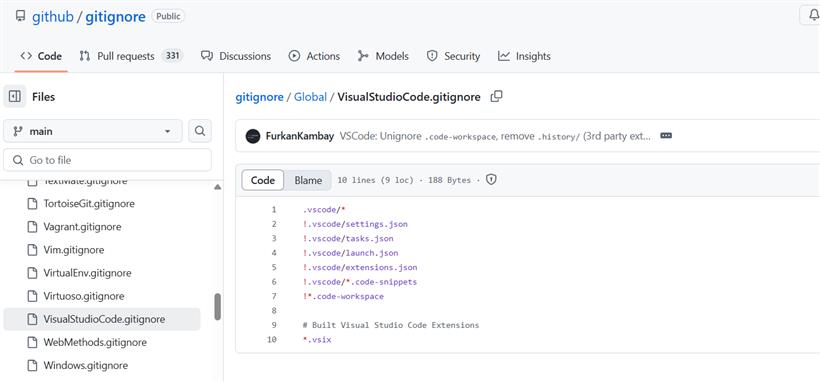Image resolution: width=820 pixels, height=382 pixels.
Task: Expand commit message ellipsis button
Action: tap(666, 136)
